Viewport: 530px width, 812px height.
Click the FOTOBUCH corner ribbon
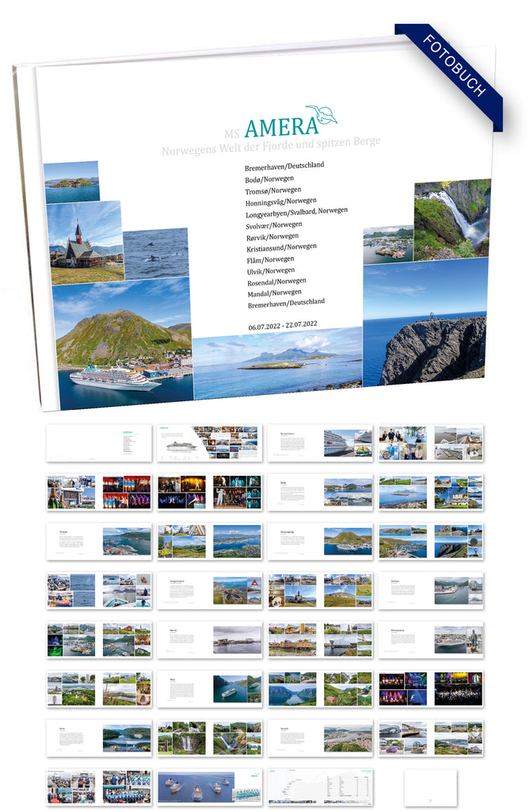(x=455, y=67)
